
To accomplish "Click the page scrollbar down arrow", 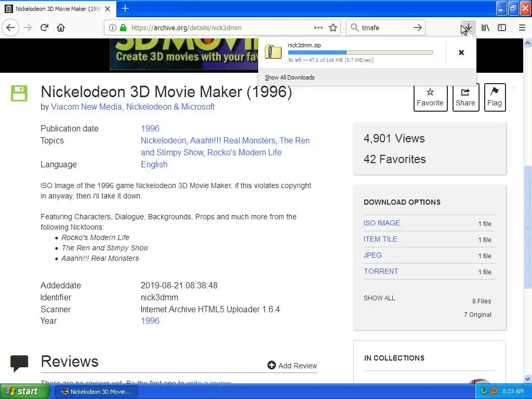I will (528, 379).
